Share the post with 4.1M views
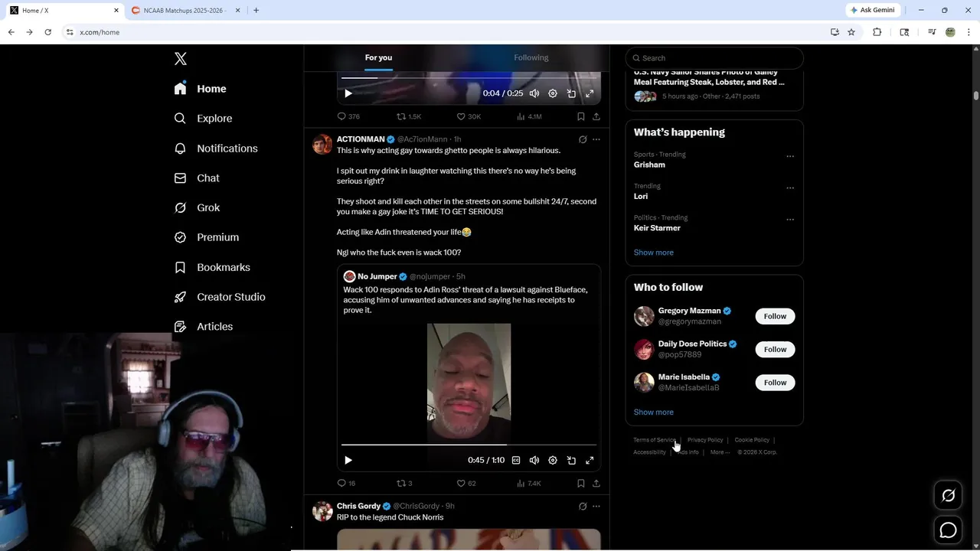The image size is (980, 551). click(x=596, y=116)
